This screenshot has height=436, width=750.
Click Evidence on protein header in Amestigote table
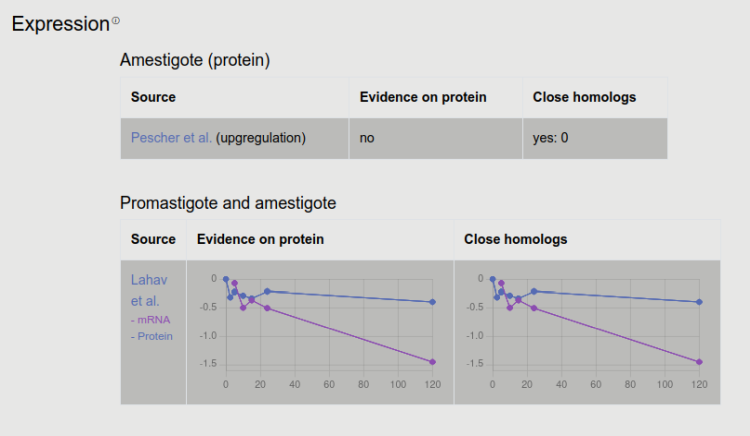[423, 97]
